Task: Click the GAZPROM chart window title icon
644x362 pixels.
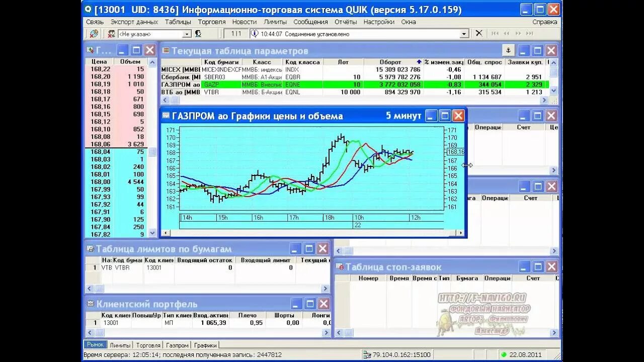Action: pyautogui.click(x=166, y=116)
